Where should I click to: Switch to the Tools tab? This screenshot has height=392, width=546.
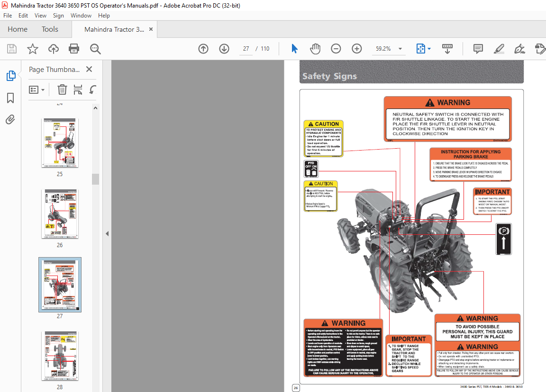point(50,29)
